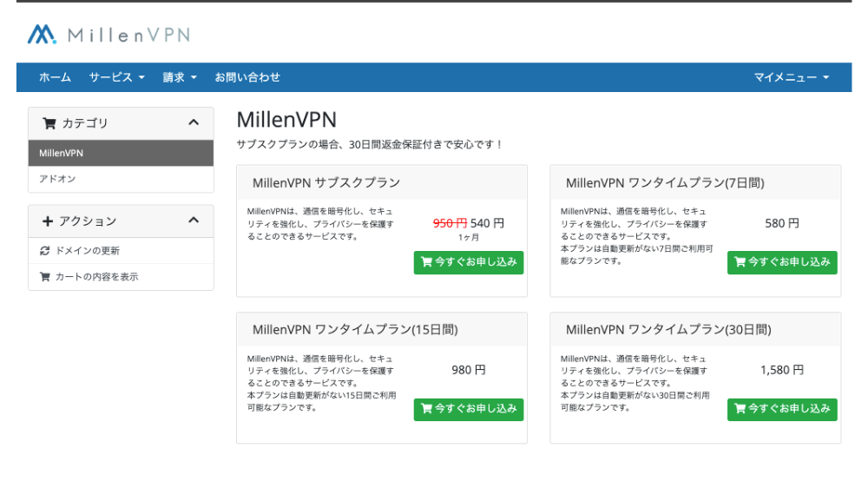This screenshot has height=488, width=868.
Task: Go to ホーム in navigation bar
Action: pos(55,77)
